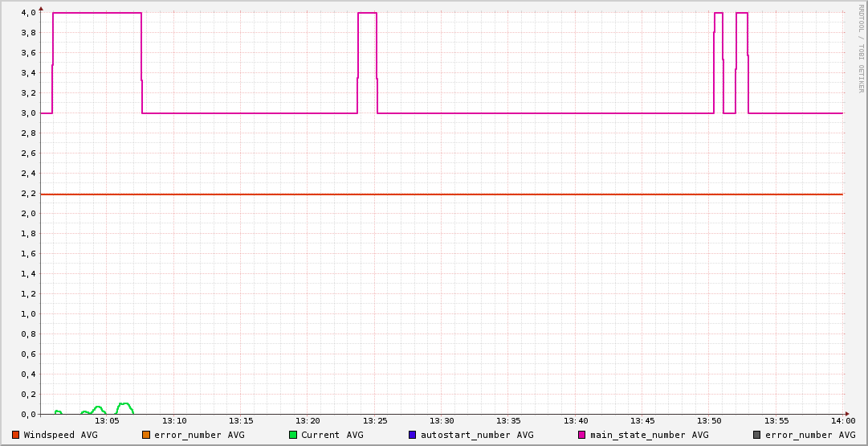Click the red Windspeed legend color swatch
Image resolution: width=868 pixels, height=446 pixels.
[x=16, y=435]
